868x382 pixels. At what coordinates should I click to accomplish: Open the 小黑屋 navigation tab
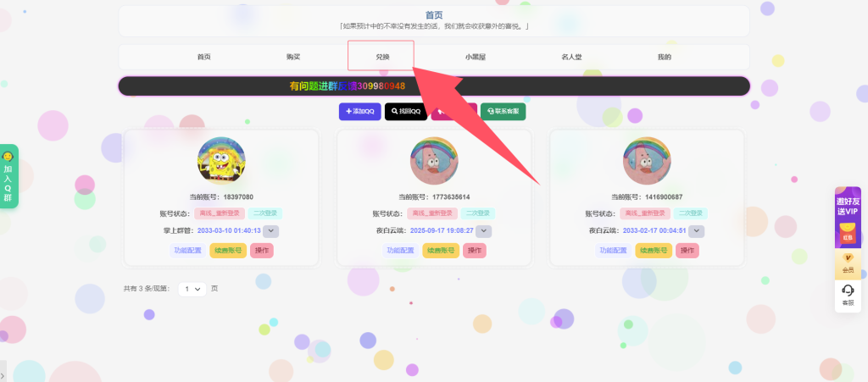(475, 57)
